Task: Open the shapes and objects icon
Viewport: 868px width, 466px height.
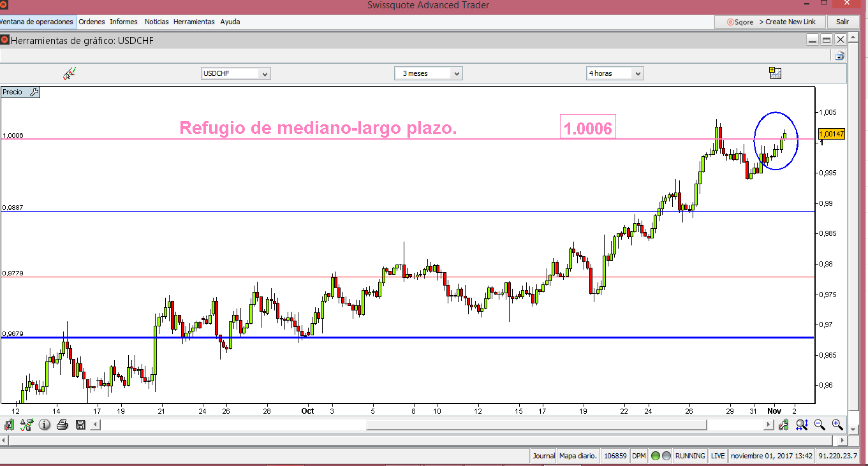Action: [27, 424]
